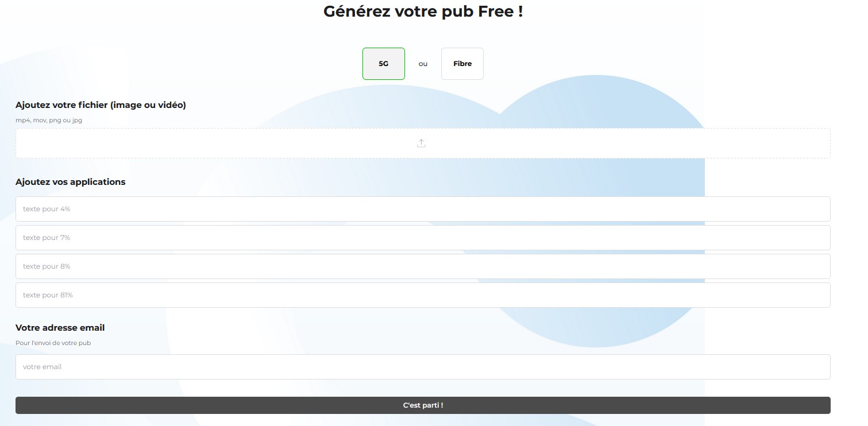This screenshot has width=868, height=426.
Task: Click the 'Votre adresse email' label
Action: 60,328
